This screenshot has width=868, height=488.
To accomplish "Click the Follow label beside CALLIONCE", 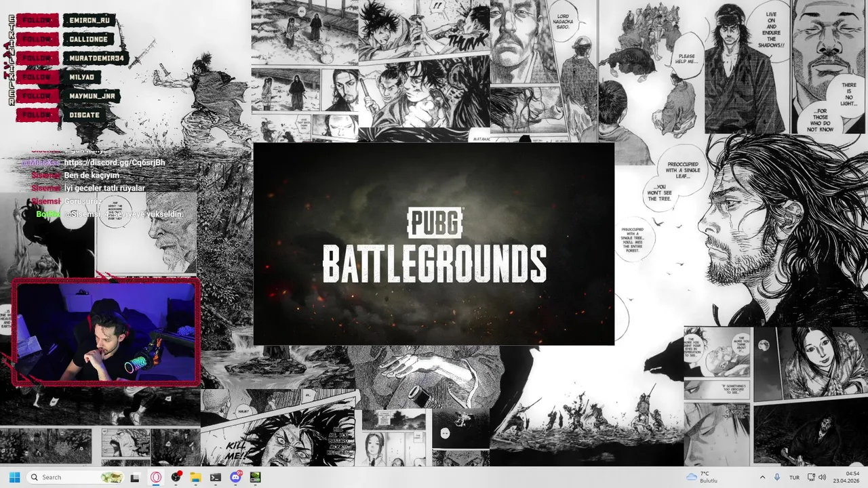I will pos(37,39).
